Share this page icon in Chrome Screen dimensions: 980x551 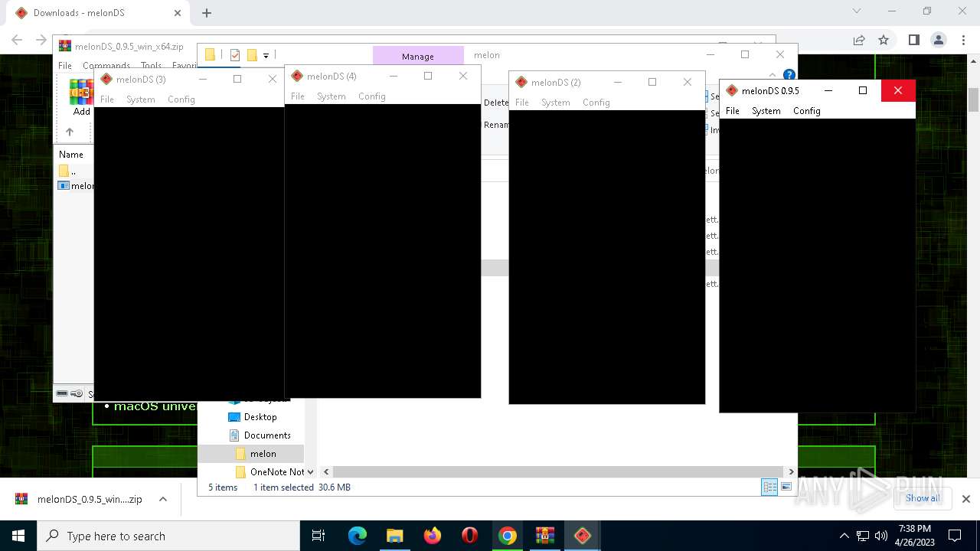(859, 40)
